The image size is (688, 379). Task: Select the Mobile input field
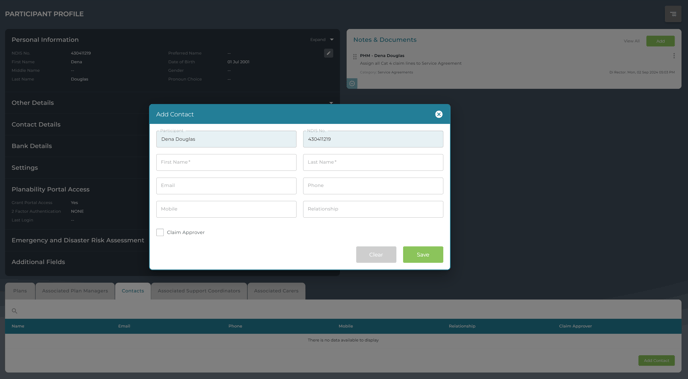click(x=226, y=209)
